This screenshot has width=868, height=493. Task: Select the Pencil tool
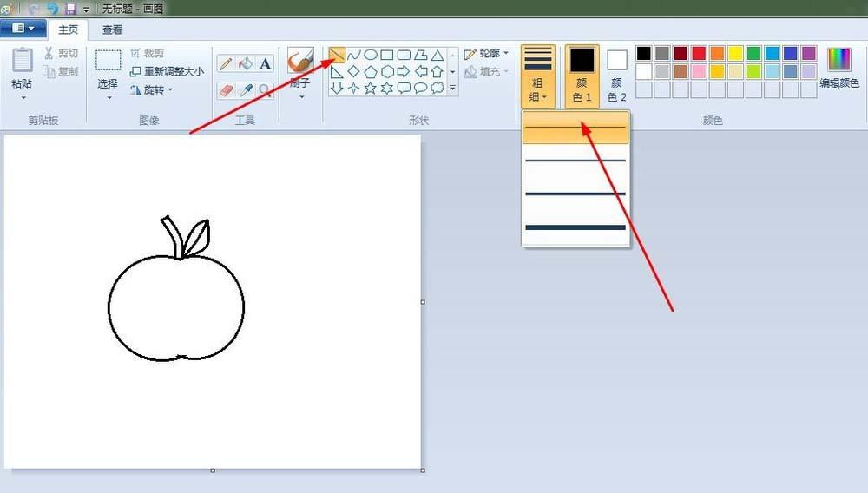pyautogui.click(x=226, y=63)
